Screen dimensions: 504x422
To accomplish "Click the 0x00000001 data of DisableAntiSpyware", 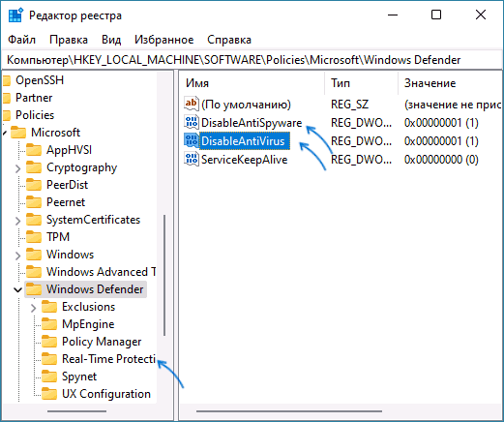I will 441,123.
